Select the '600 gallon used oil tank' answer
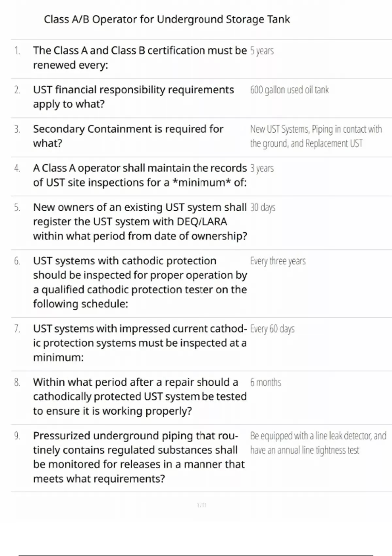This screenshot has width=392, height=556. [289, 90]
